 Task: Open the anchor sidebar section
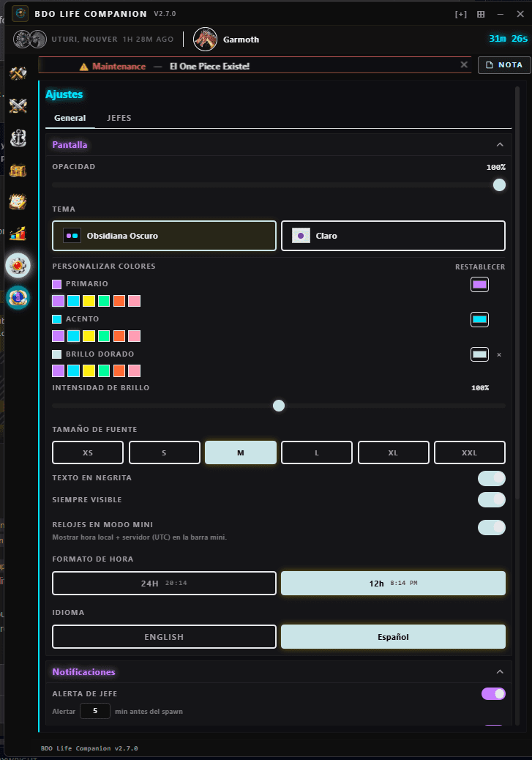tap(18, 138)
